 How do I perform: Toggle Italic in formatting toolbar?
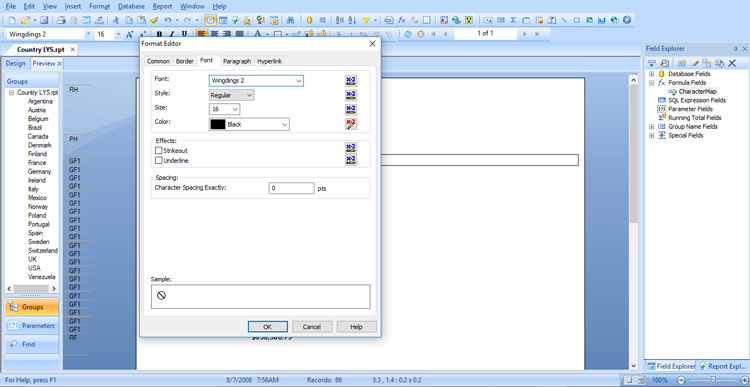(x=171, y=34)
